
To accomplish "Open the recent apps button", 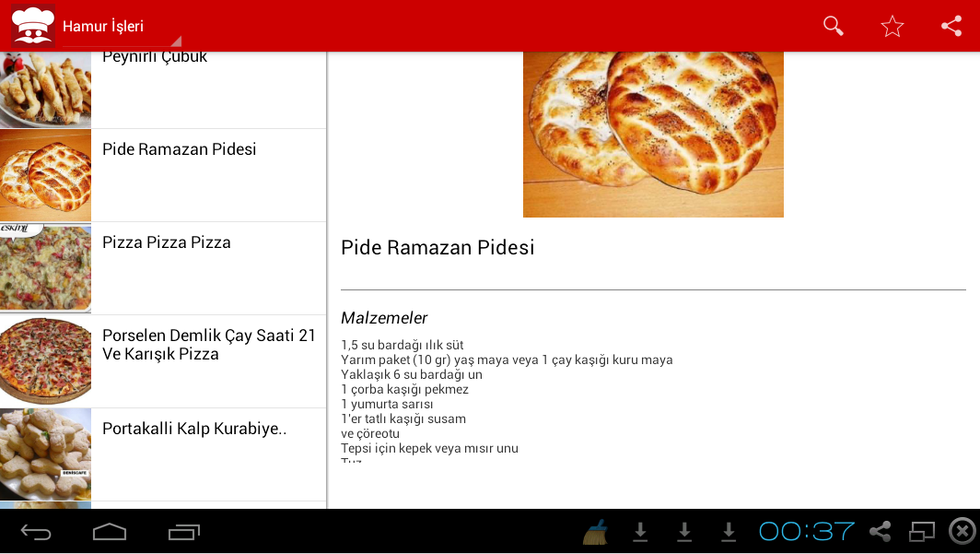I will click(184, 532).
